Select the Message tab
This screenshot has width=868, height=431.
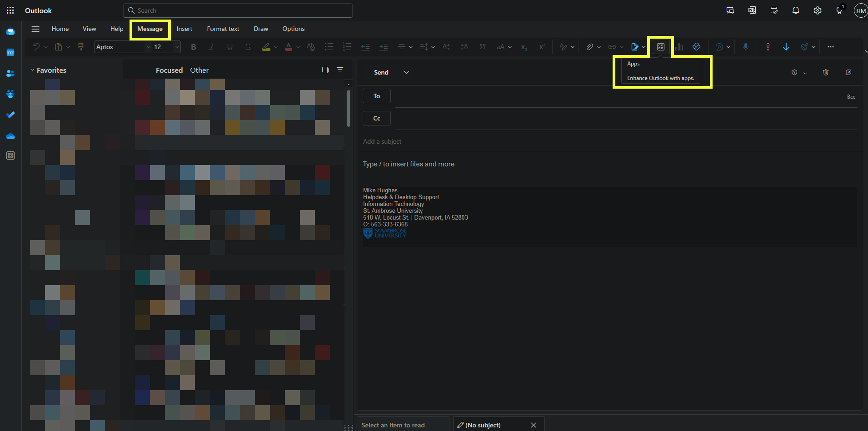(150, 29)
